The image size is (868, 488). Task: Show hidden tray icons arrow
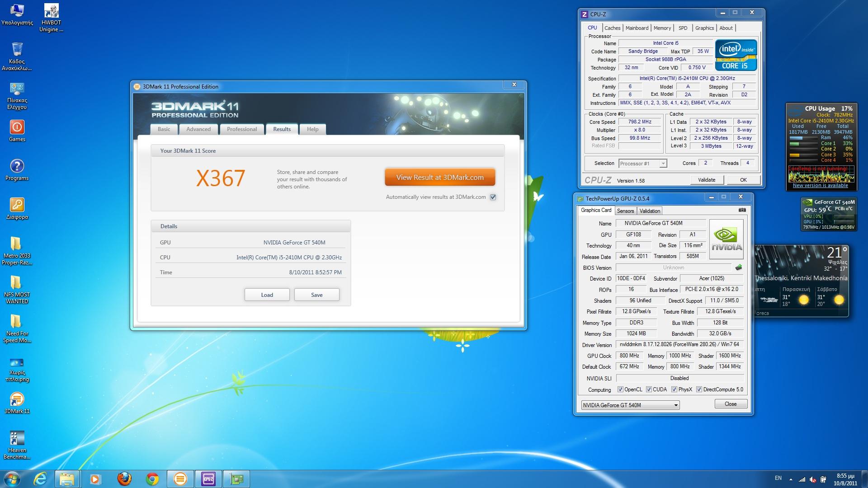pyautogui.click(x=791, y=479)
